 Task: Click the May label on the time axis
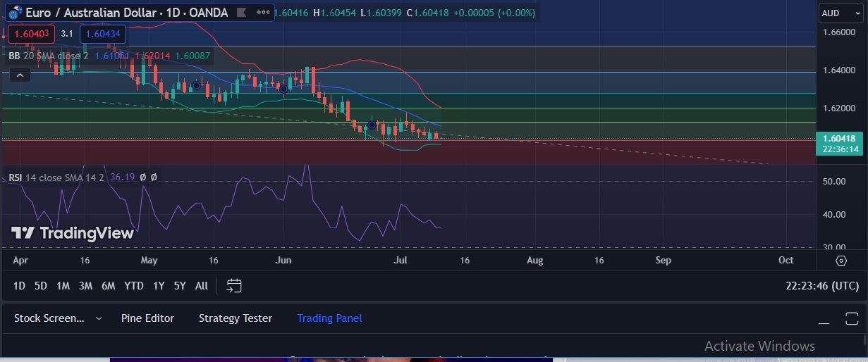tap(149, 260)
